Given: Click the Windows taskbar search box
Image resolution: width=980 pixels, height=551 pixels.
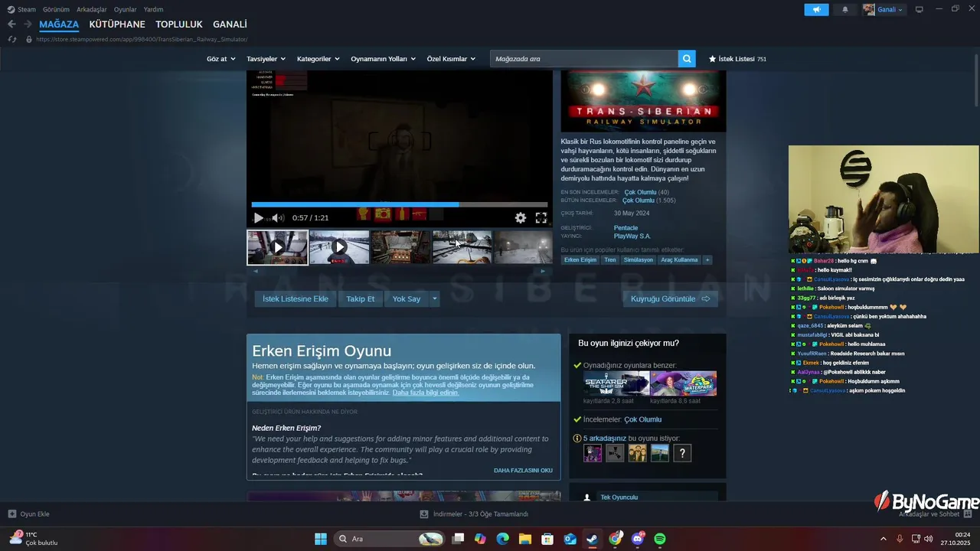Looking at the screenshot, I should click(389, 539).
